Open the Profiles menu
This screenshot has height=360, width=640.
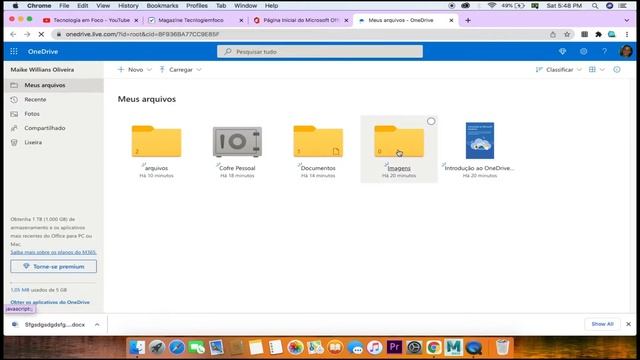coord(197,6)
